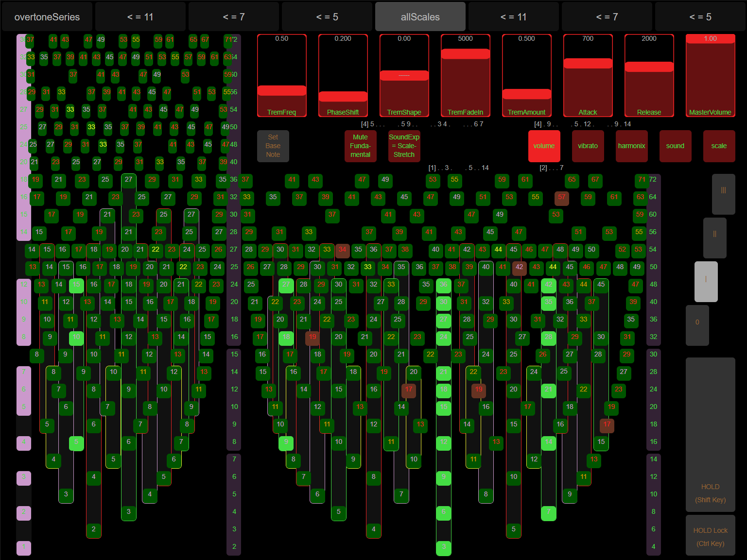
Task: Select the <= 11 tab right of allScales
Action: tap(514, 17)
